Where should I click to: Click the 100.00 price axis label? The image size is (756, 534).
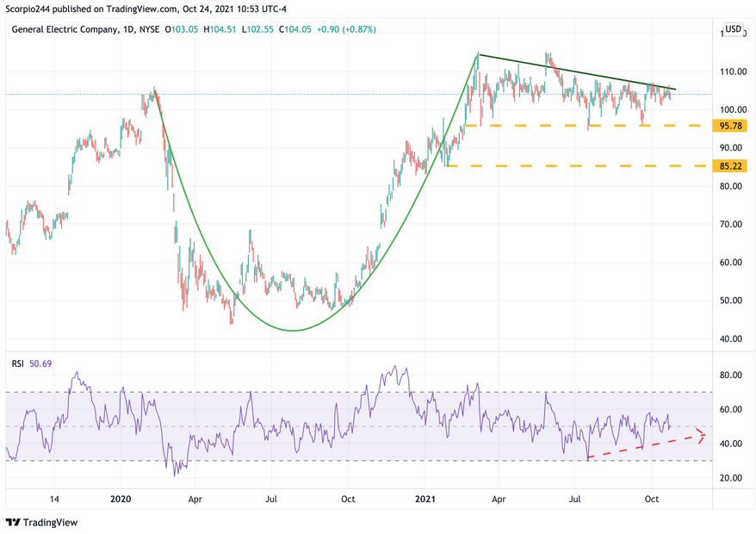(733, 109)
